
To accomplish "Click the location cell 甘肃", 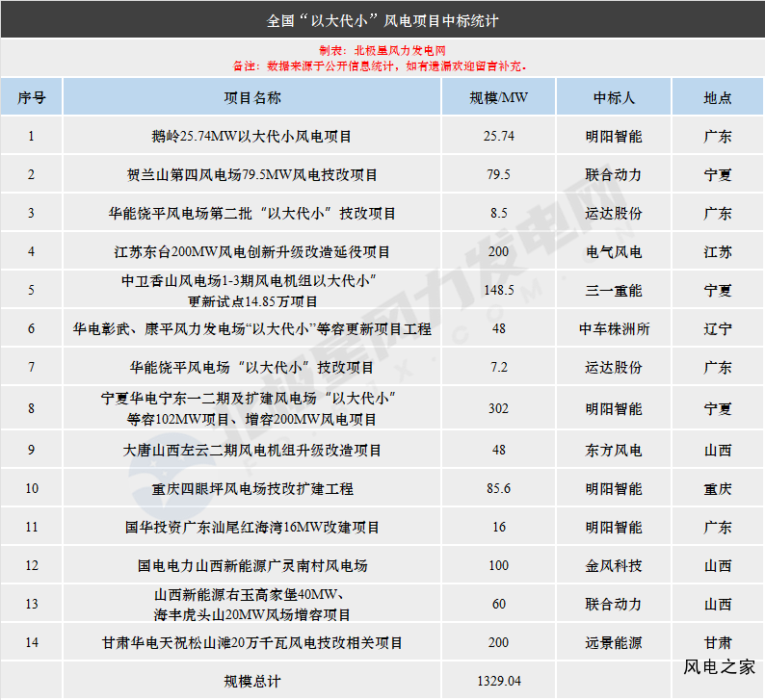I will pyautogui.click(x=718, y=642).
